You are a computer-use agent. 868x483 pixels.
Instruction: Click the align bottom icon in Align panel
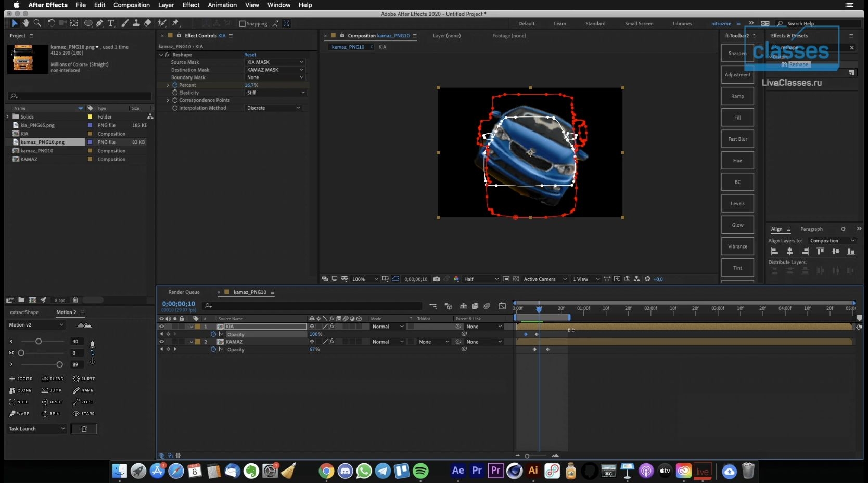[x=851, y=251]
